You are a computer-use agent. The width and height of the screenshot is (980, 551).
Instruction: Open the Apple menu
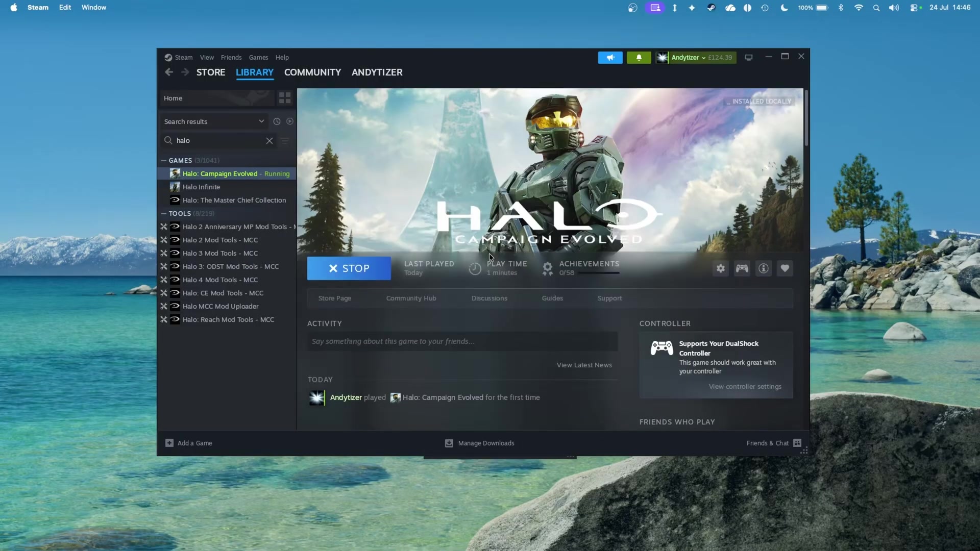14,8
